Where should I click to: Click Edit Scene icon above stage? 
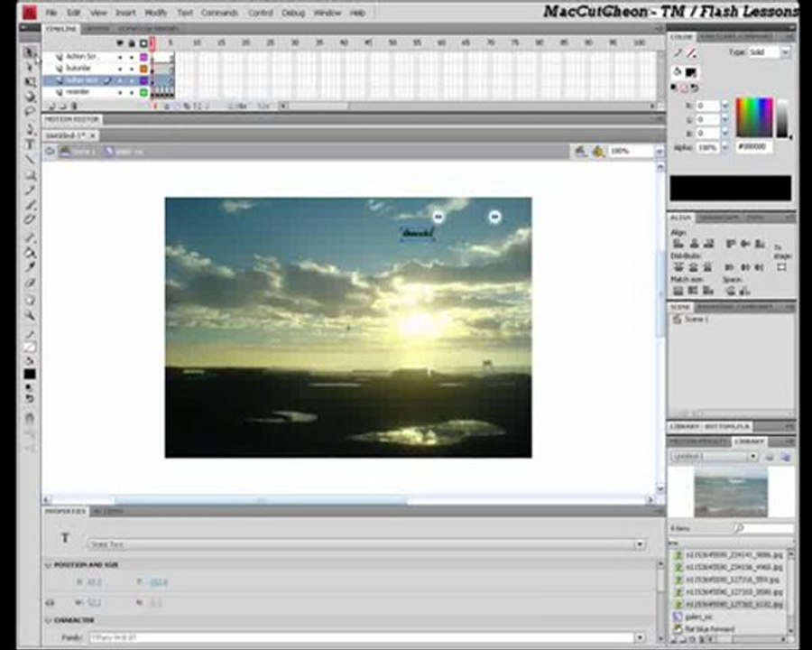click(581, 152)
